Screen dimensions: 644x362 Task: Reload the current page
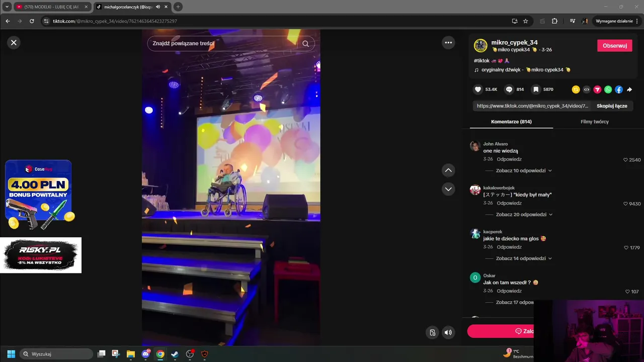point(32,21)
